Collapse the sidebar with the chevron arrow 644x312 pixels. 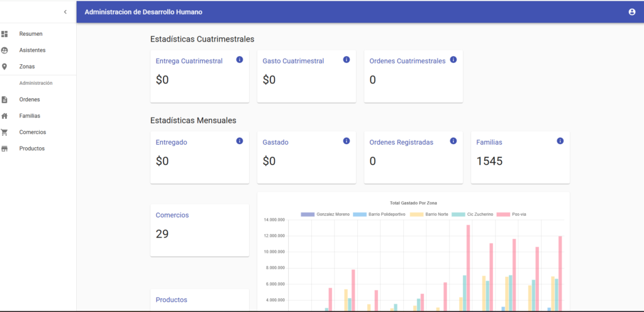(65, 12)
